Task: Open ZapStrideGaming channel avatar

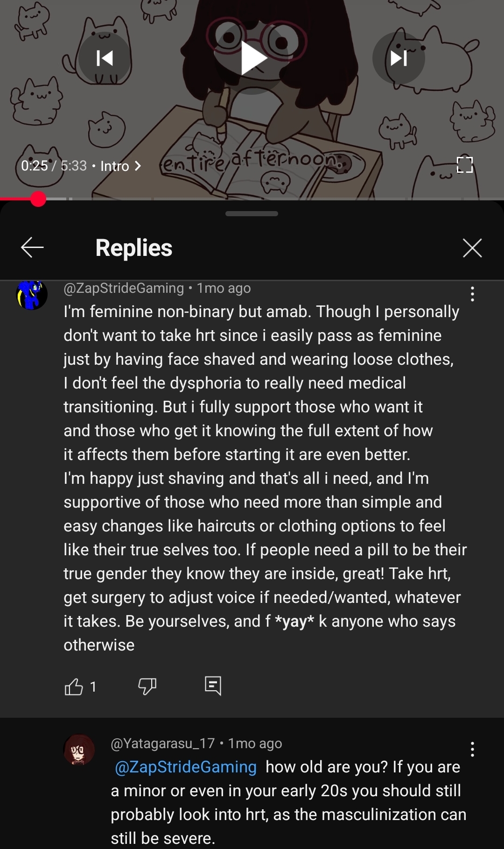Action: coord(32,295)
